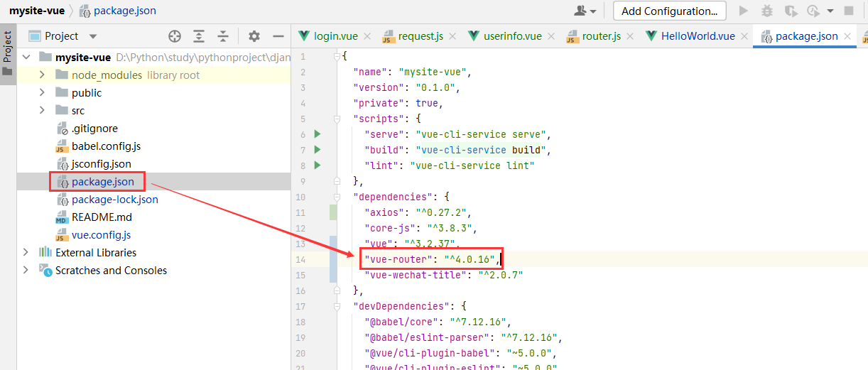Expand External Libraries node
Viewport: 868px width, 370px height.
27,252
